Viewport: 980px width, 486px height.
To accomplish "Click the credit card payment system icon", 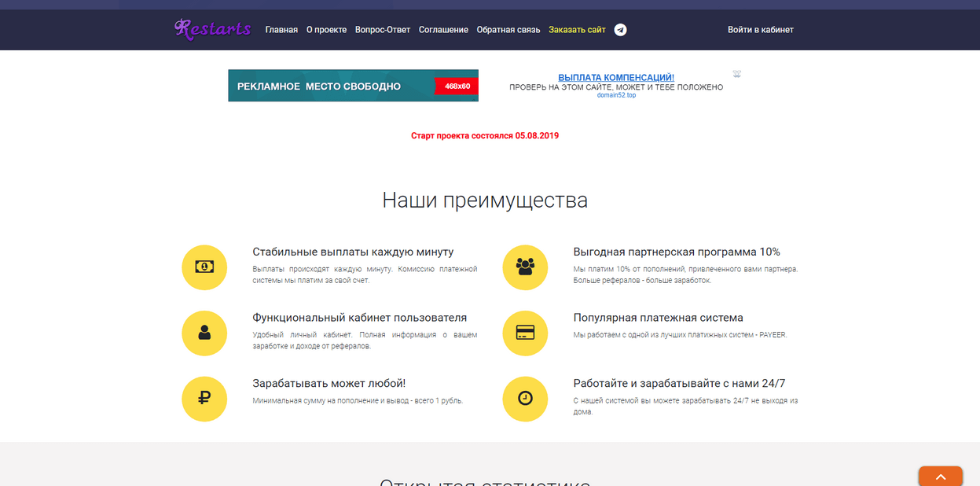I will pos(525,333).
